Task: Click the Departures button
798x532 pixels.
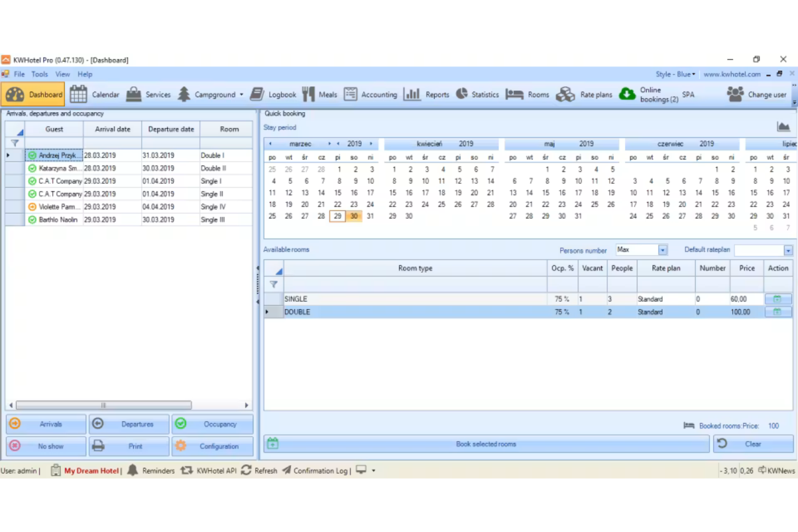Action: point(129,424)
